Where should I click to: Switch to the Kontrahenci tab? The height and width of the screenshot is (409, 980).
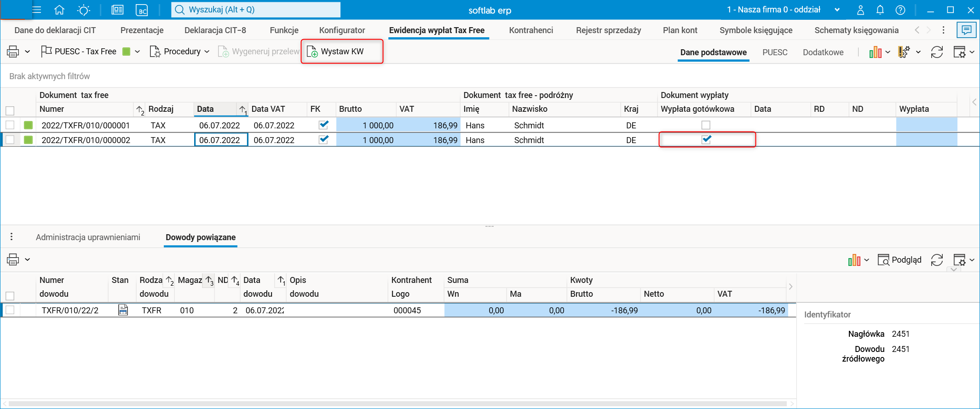(531, 30)
